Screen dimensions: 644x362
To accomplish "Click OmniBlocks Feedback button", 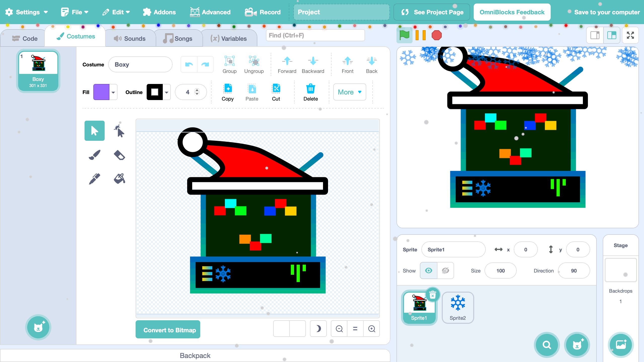I will (512, 12).
